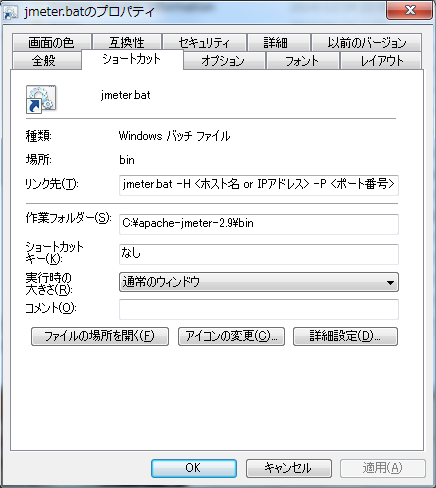Click the title bar window icon
The height and width of the screenshot is (488, 436).
(10, 12)
